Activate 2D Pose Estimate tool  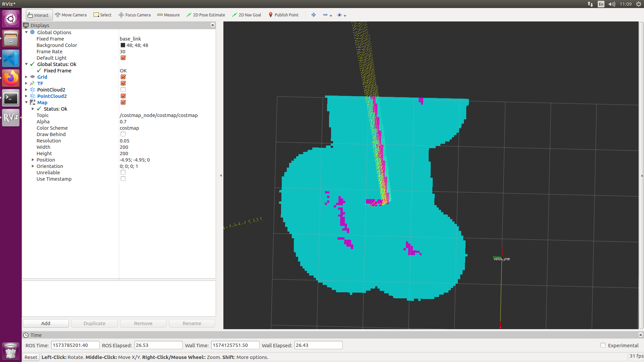pyautogui.click(x=206, y=15)
